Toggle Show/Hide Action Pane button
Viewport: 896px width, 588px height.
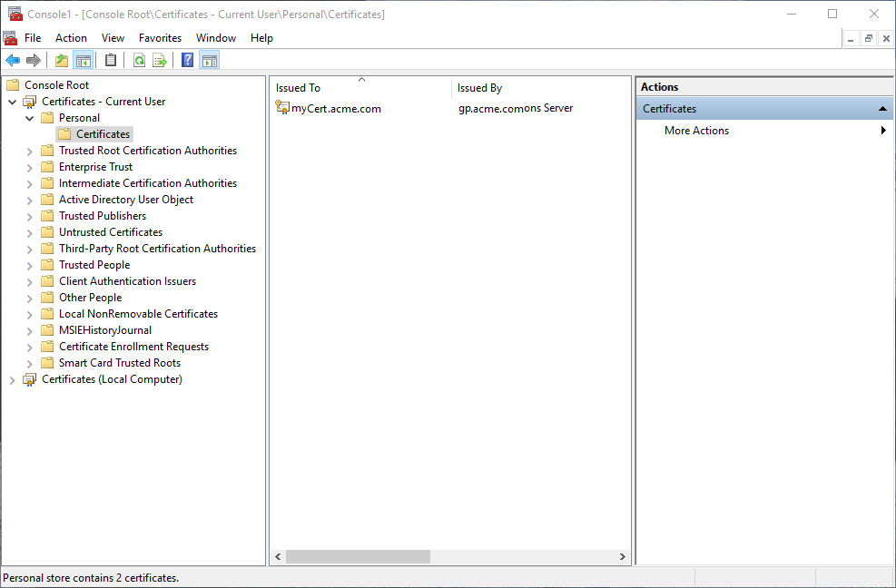(210, 61)
